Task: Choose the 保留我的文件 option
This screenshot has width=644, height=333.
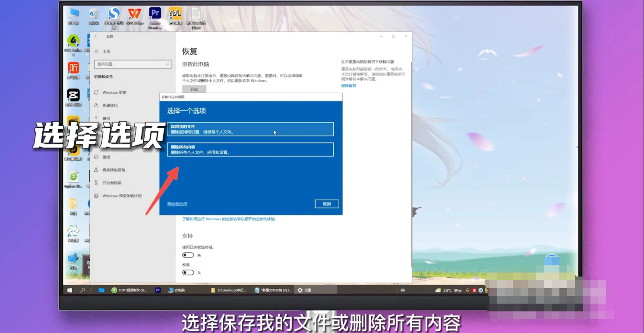Action: [250, 129]
